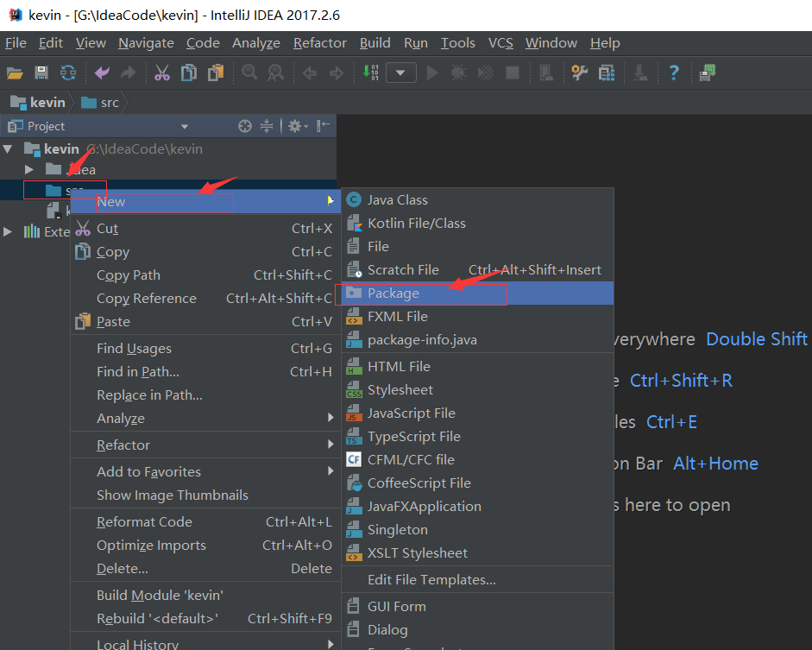Run with the toolbar play icon
Image resolution: width=812 pixels, height=650 pixels.
432,73
